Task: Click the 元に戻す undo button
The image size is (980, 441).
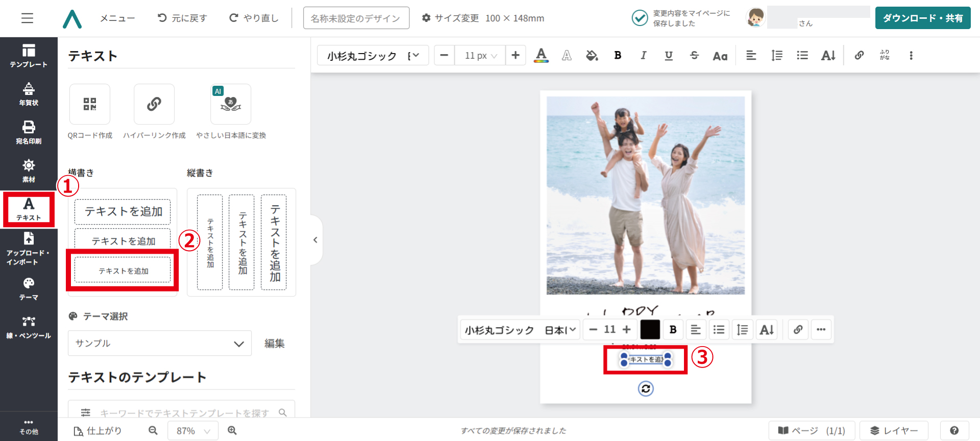Action: click(182, 18)
